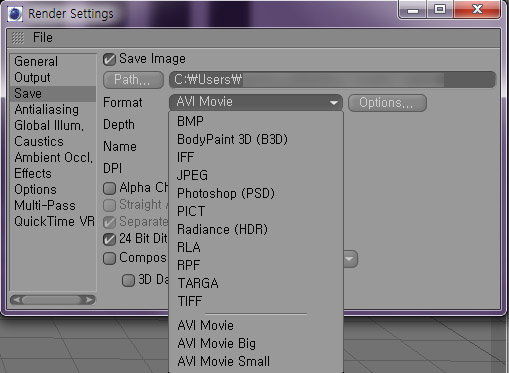Maximize the Render Settings window
The height and width of the screenshot is (373, 509).
(x=440, y=9)
